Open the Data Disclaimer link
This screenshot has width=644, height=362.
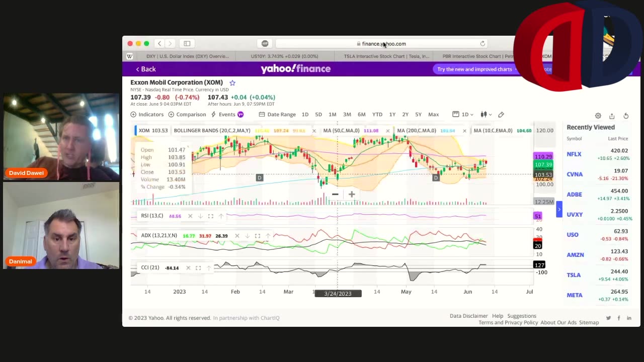click(x=468, y=316)
